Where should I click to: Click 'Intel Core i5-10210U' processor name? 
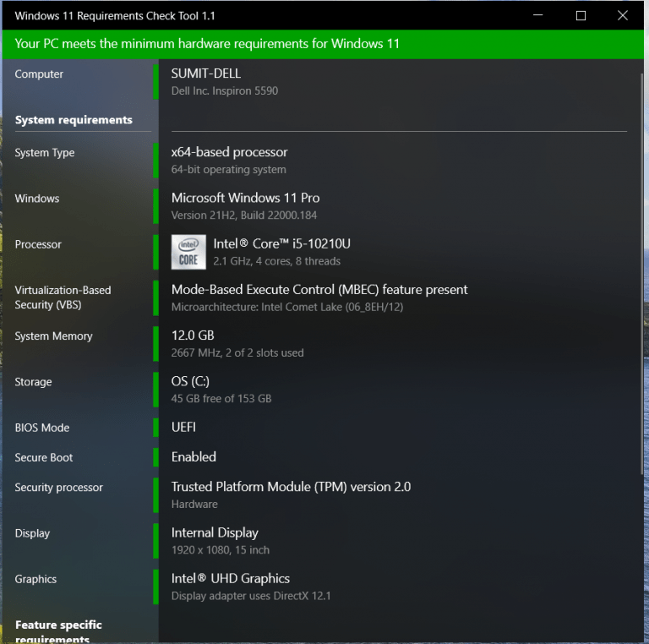point(282,243)
